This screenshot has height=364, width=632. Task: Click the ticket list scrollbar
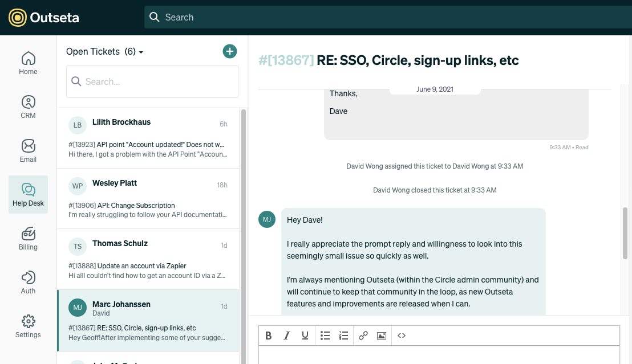point(244,236)
